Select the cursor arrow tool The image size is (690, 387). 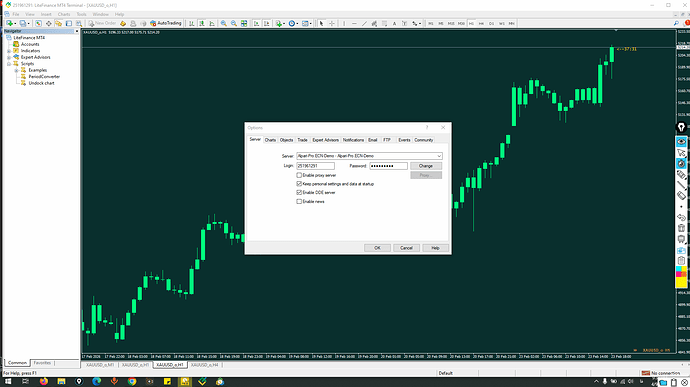click(x=321, y=23)
